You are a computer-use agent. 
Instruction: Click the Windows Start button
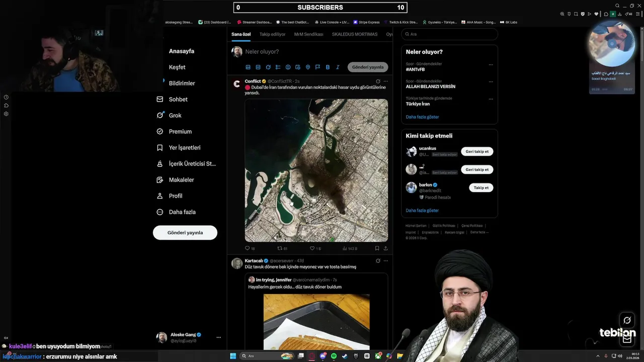point(233,356)
